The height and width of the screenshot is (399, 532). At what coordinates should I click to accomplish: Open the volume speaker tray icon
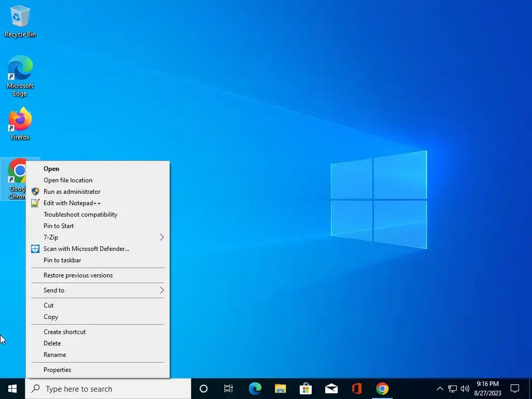tap(465, 389)
